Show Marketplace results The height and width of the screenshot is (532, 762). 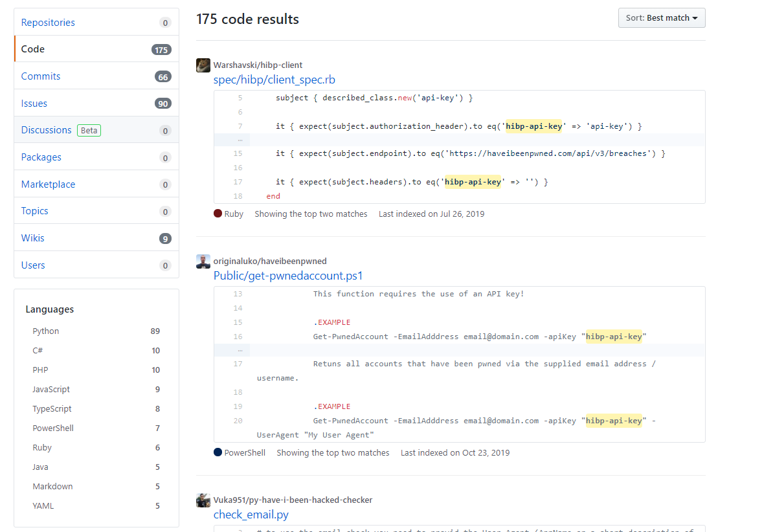96,184
